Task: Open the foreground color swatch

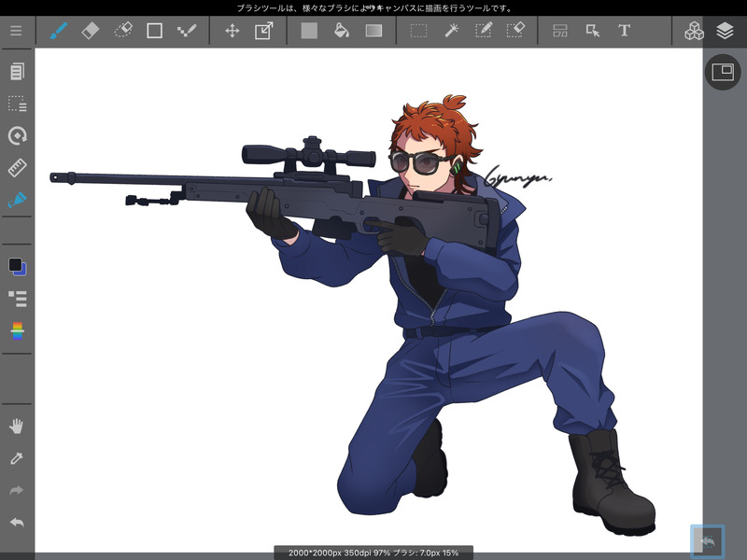Action: pos(15,265)
